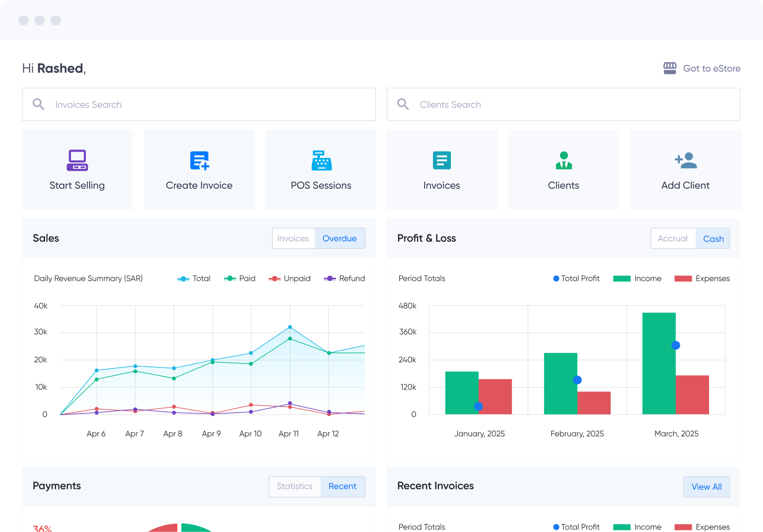Viewport: 763px width, 532px height.
Task: Click the Got to eStore link
Action: point(712,68)
